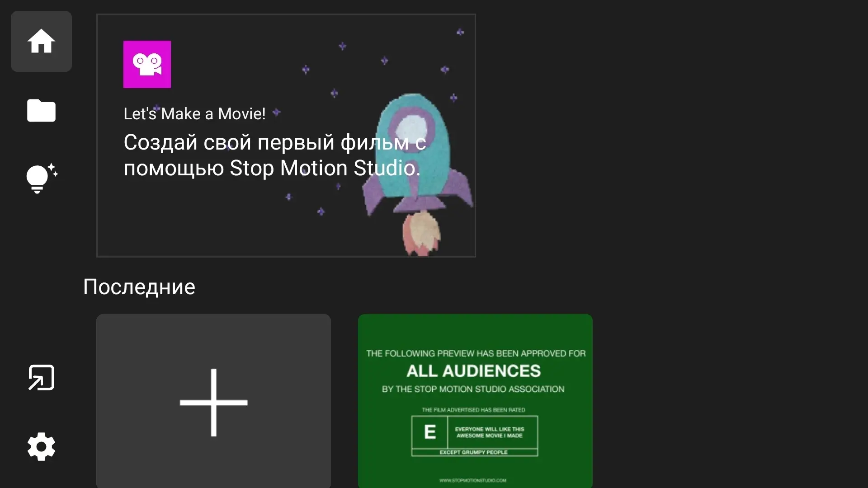Click 'EXCEPT GRUMPY PEOPLE' label on thumbnail

click(473, 452)
